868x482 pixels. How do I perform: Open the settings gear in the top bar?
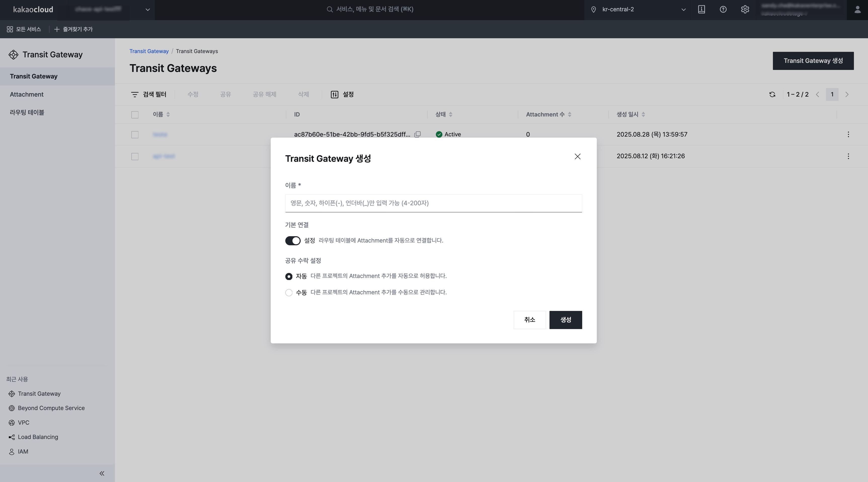[745, 9]
